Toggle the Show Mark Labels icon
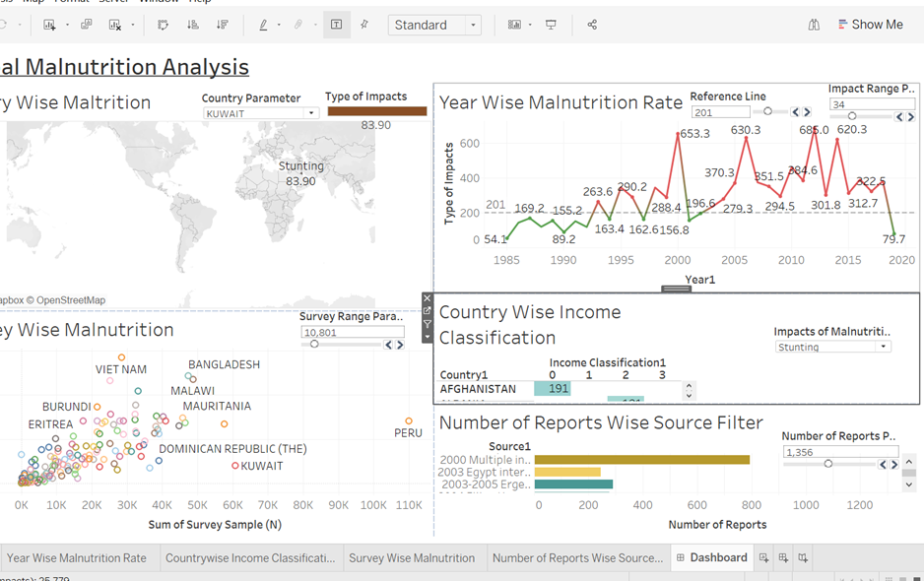924x581 pixels. click(x=336, y=25)
